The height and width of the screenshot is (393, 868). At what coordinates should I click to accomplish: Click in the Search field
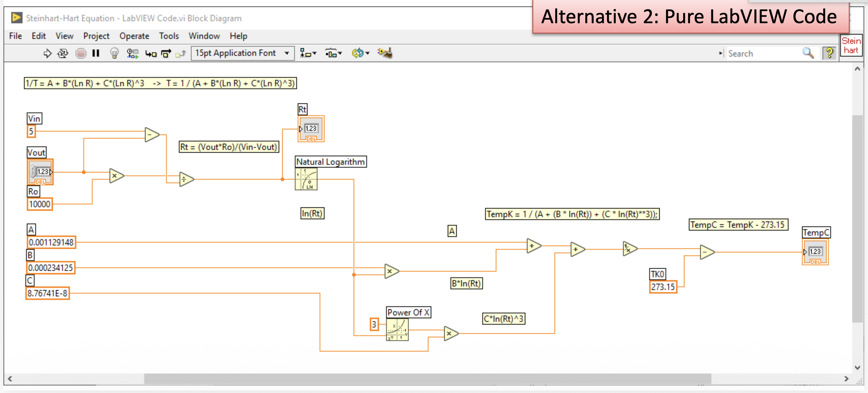pyautogui.click(x=763, y=53)
